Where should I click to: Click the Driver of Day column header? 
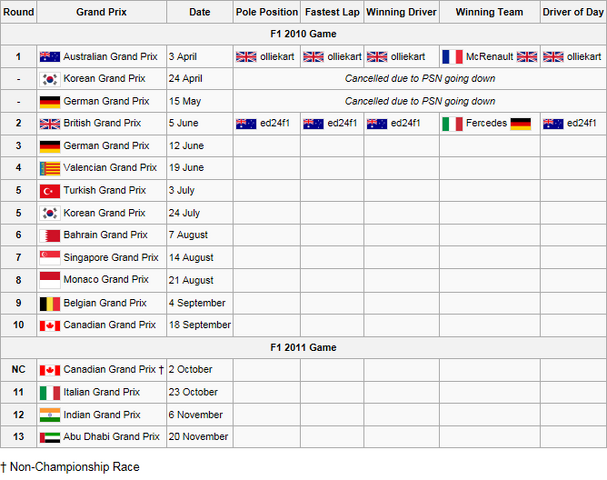click(573, 12)
